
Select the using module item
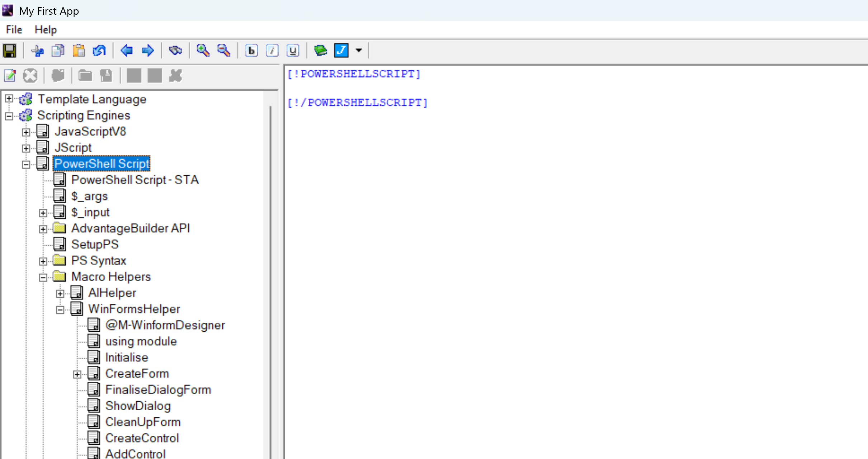click(x=141, y=341)
